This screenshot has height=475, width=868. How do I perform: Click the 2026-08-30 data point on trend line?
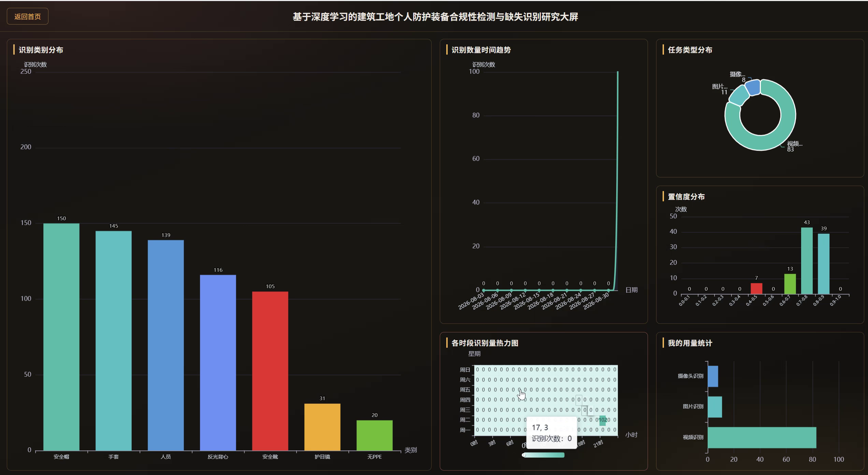(609, 290)
